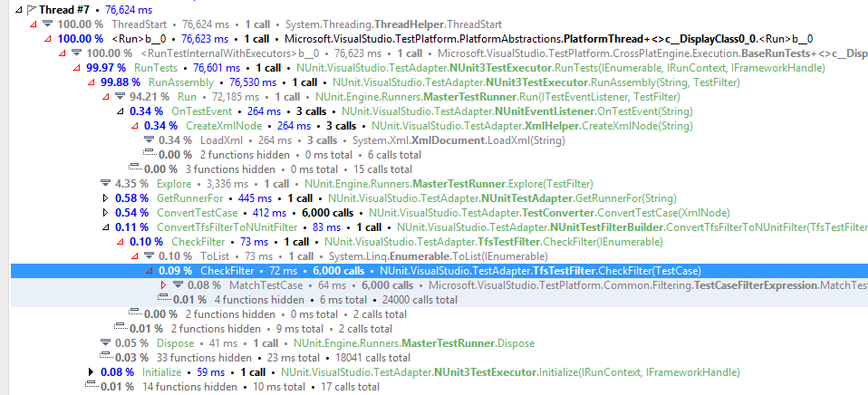This screenshot has width=868, height=395.
Task: Collapse the ConvertTfsFilterToNUnitFilter node
Action: (x=105, y=227)
